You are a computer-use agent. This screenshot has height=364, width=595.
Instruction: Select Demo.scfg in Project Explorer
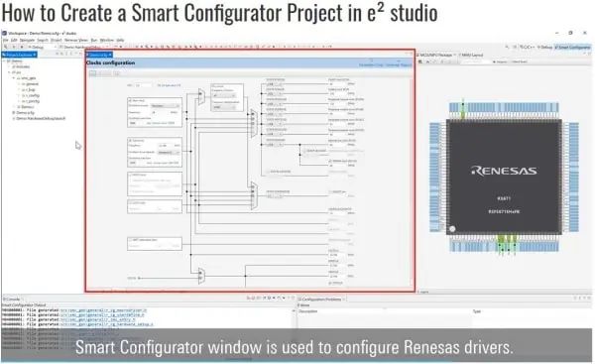point(25,113)
